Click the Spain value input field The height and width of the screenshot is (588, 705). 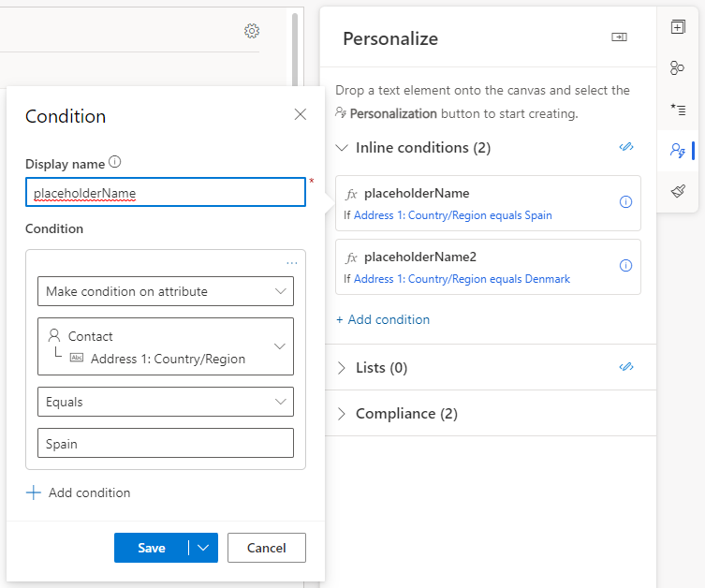(x=166, y=444)
